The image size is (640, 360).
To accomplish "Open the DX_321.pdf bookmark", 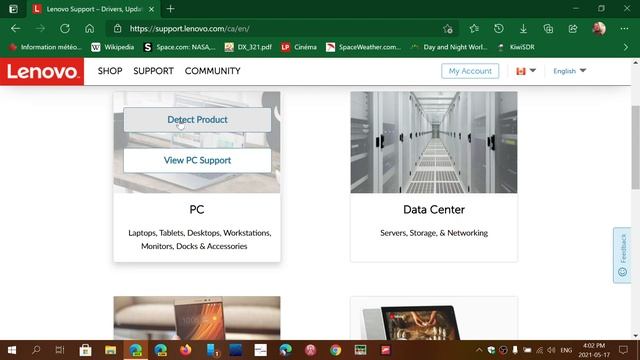I will pos(248,47).
